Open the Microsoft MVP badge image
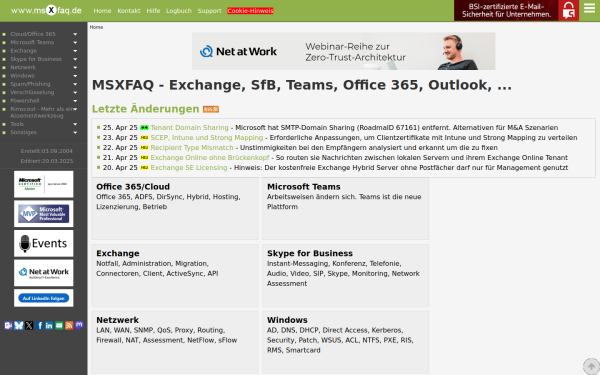The image size is (600, 375). 44,214
